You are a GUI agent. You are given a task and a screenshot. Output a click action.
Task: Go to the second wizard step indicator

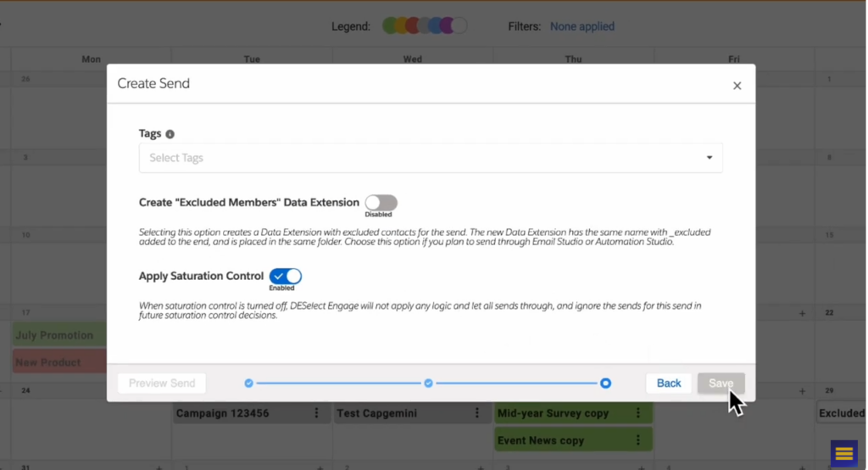tap(428, 383)
